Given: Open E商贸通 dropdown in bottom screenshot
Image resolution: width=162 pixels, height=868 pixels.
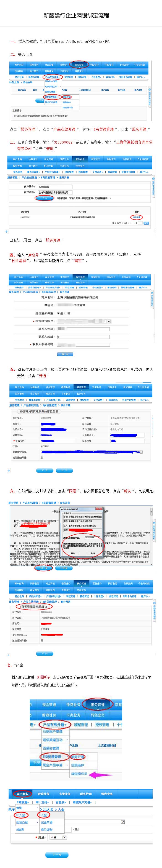Looking at the screenshot, I should click(23, 802).
